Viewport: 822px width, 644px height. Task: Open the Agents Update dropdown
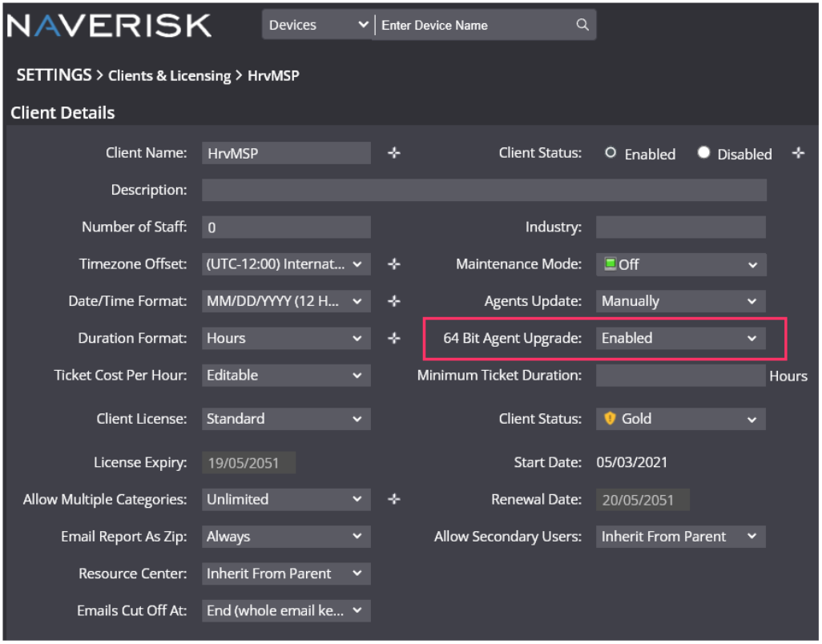tap(680, 301)
